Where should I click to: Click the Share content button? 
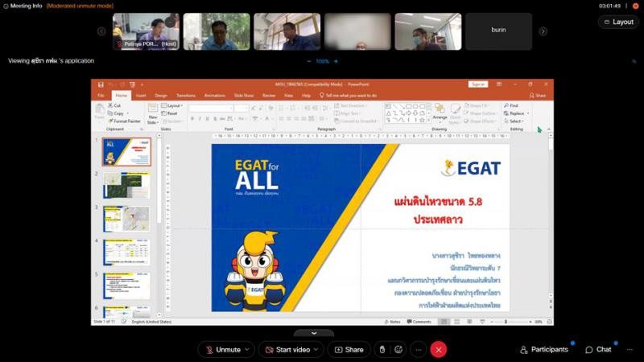tap(349, 350)
